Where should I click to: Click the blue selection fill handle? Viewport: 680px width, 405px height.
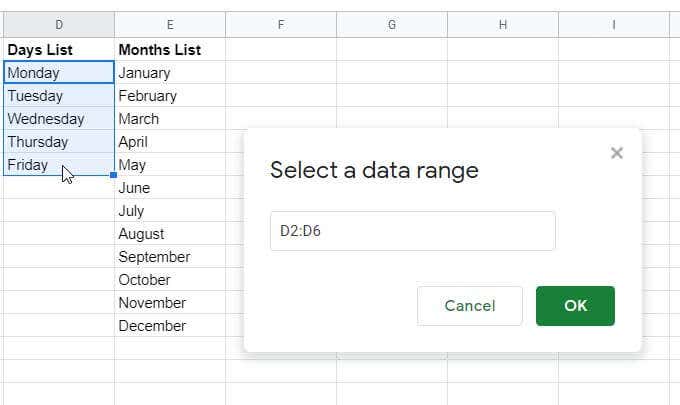pos(114,176)
